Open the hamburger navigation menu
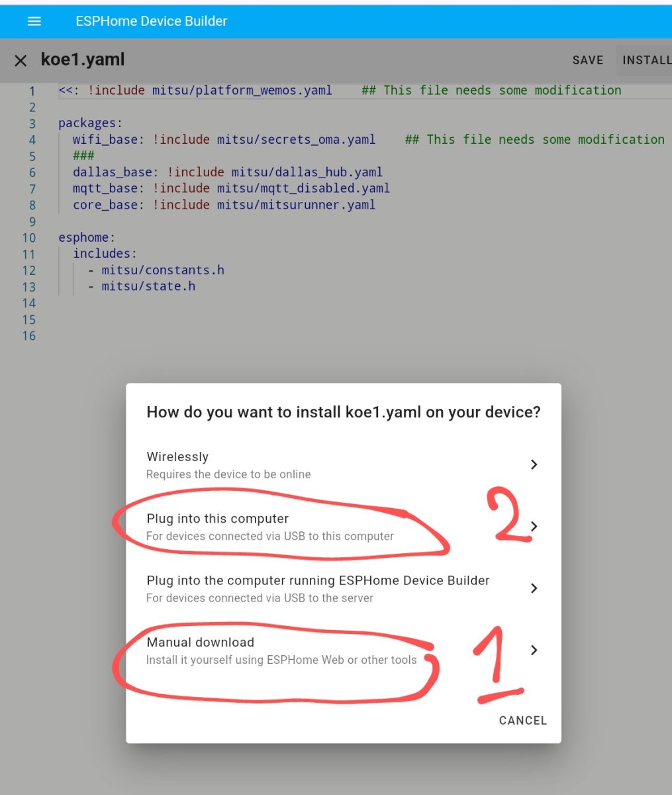 34,21
